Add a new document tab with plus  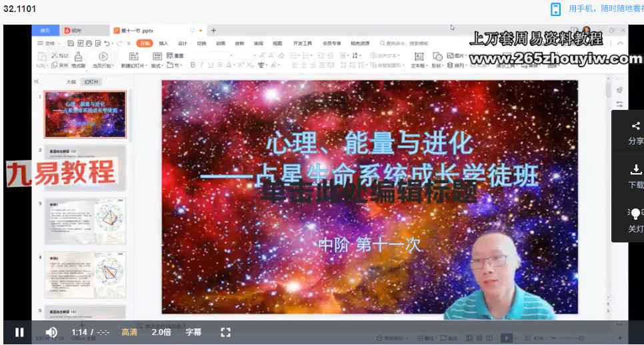pyautogui.click(x=213, y=31)
